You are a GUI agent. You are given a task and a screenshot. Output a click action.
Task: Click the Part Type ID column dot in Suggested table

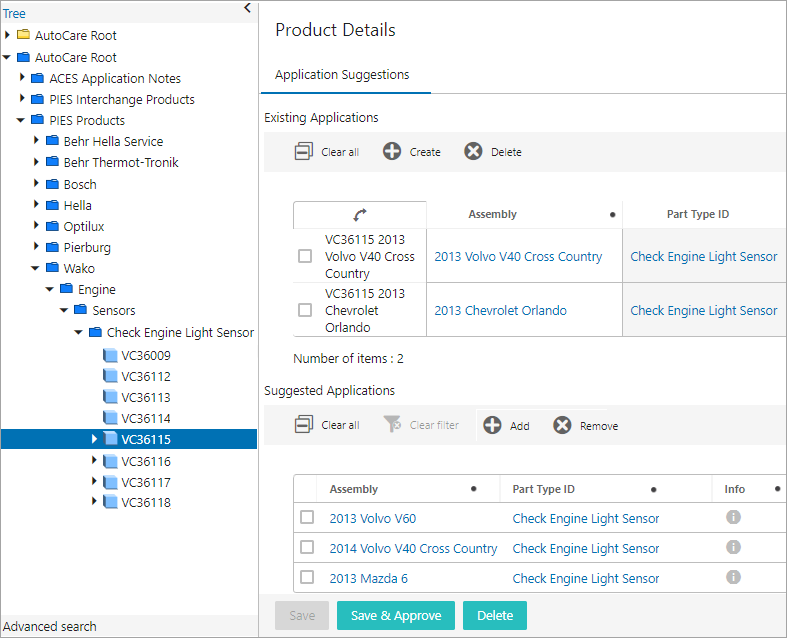click(653, 489)
